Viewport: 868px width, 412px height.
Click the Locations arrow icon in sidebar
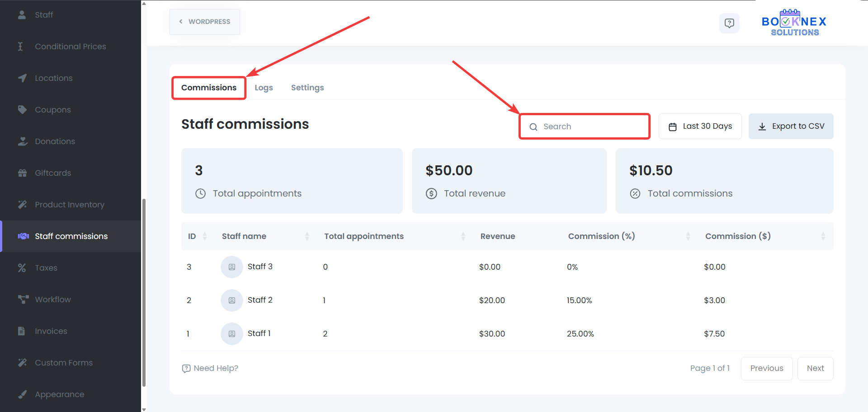click(x=22, y=78)
